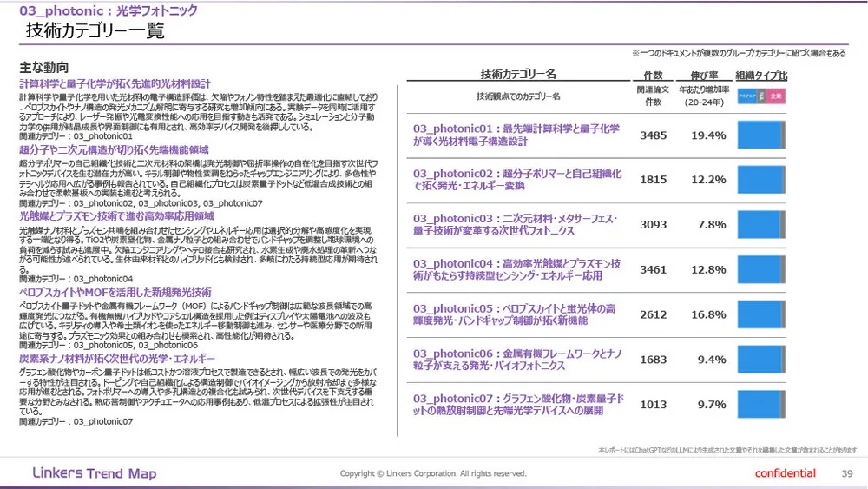
Task: Click the related-category line listing 03_photonic05, 03_photonic06
Action: pyautogui.click(x=108, y=345)
